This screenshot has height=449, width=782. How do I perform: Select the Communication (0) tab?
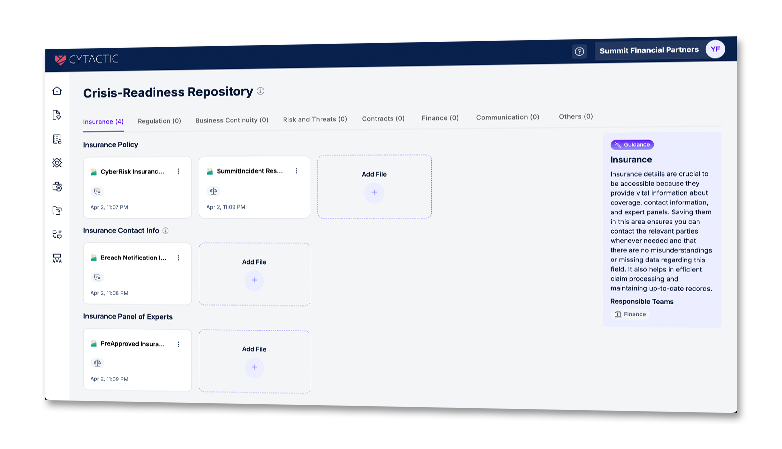tap(508, 117)
